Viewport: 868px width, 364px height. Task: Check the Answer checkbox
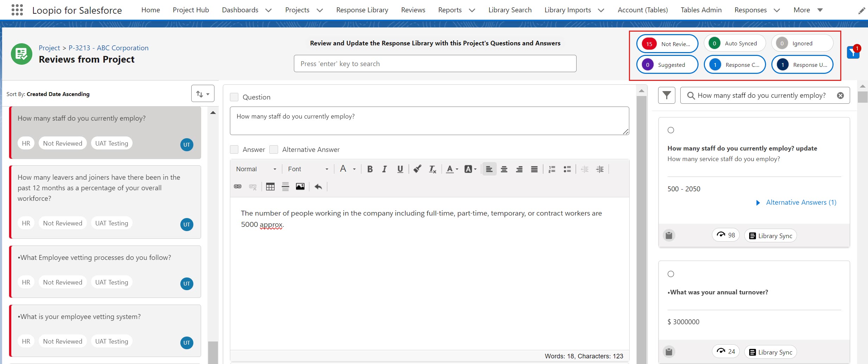pyautogui.click(x=234, y=149)
